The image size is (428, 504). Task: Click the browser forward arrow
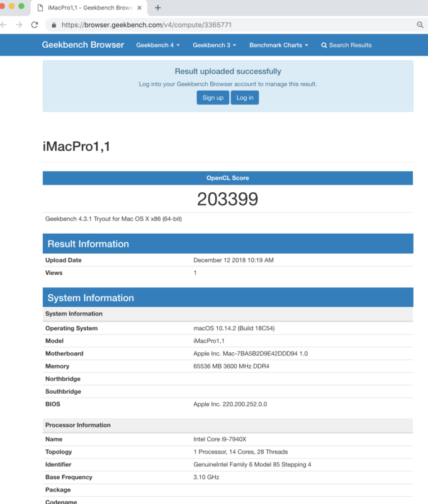pos(19,25)
